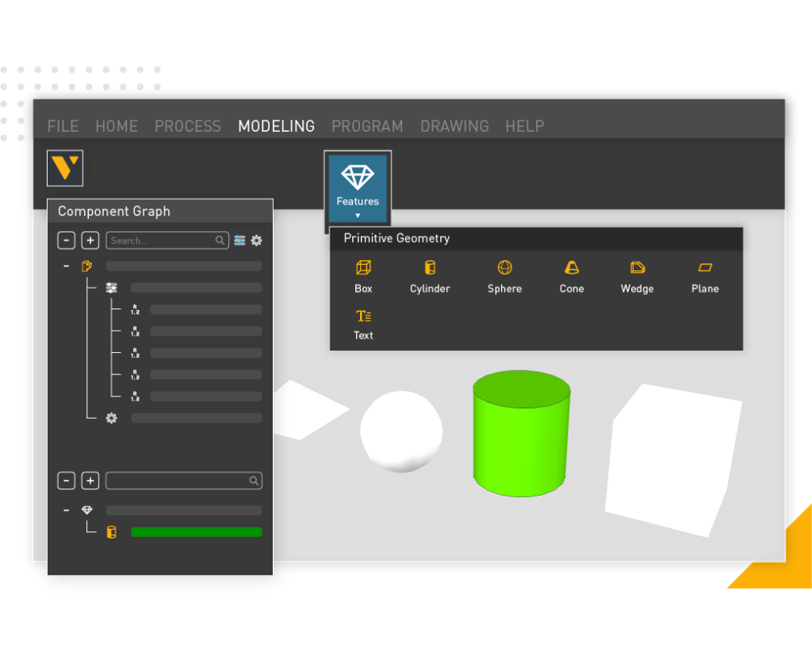This screenshot has height=667, width=812.
Task: Open Component Graph filter options icon
Action: click(x=239, y=240)
